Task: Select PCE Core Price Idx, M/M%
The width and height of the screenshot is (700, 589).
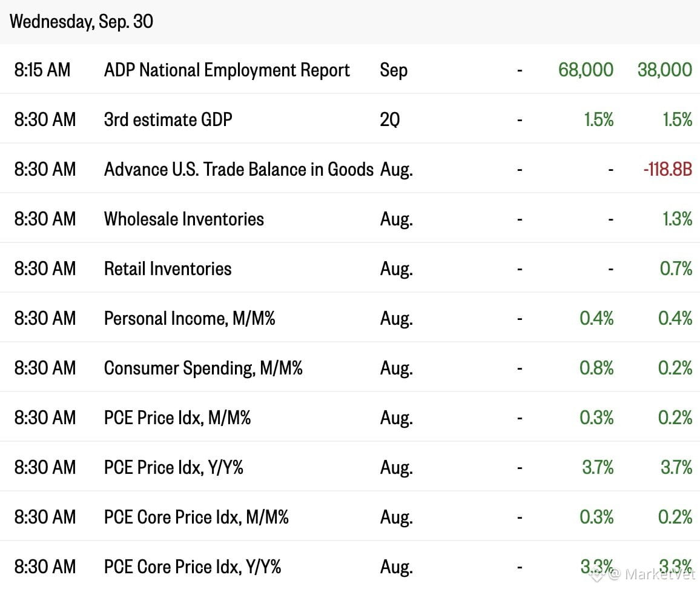Action: (196, 517)
